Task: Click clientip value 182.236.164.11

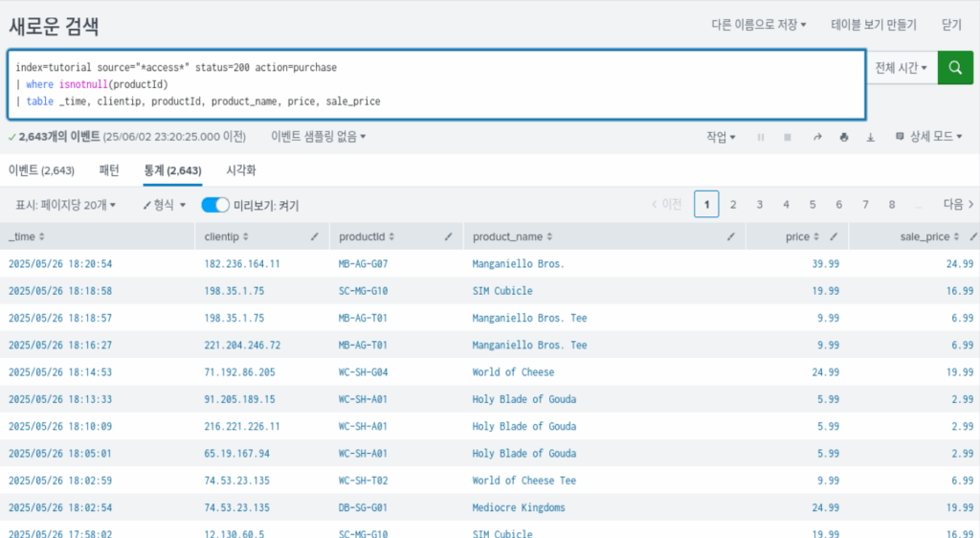Action: (242, 263)
